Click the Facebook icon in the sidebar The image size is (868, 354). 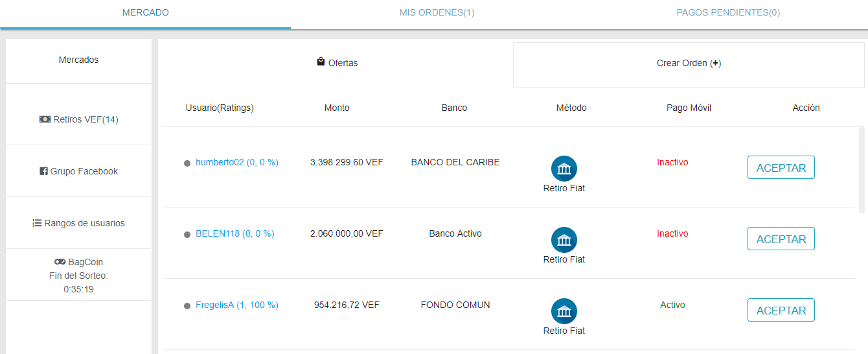pyautogui.click(x=43, y=171)
